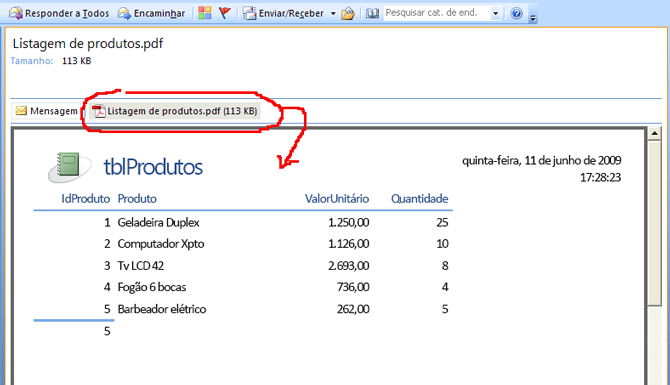This screenshot has width=670, height=385.
Task: Click the value 2.693,00
Action: [349, 266]
